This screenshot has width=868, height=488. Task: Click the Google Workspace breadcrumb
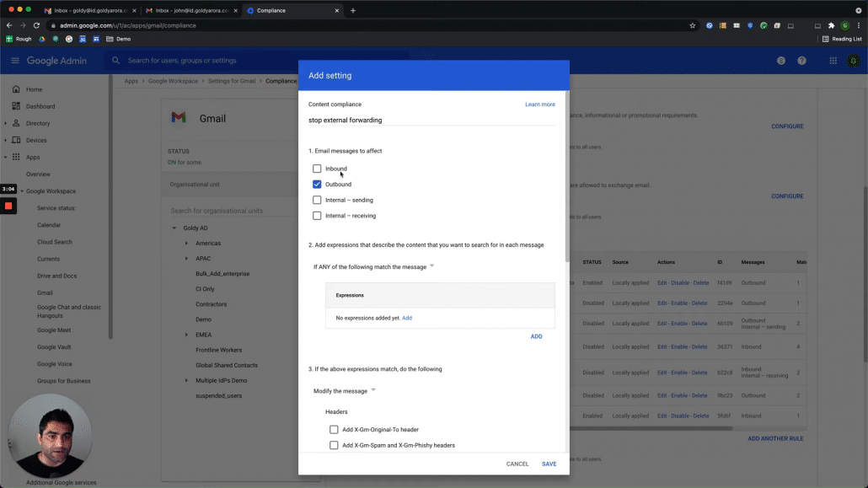tap(173, 81)
